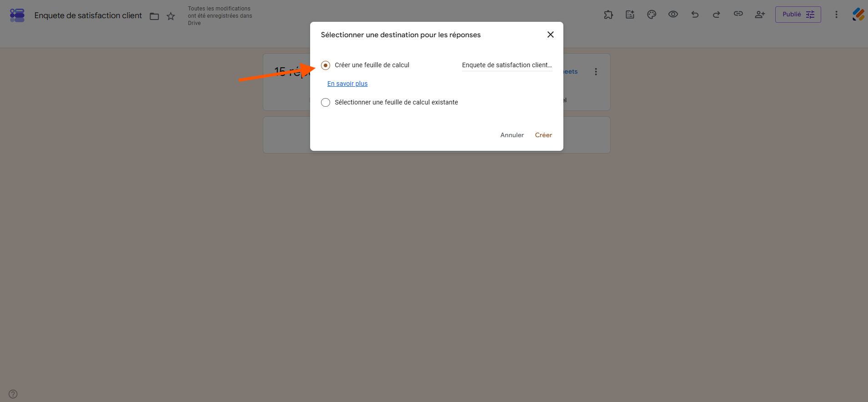Open the responses card three-dot menu

click(x=596, y=72)
